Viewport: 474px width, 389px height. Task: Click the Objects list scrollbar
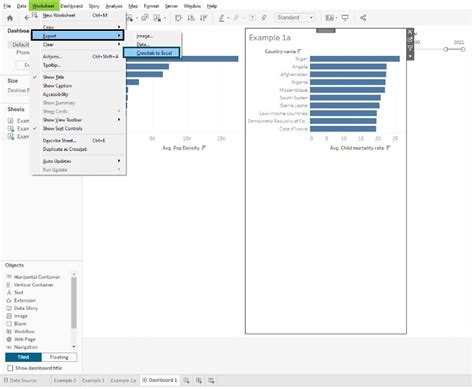click(x=74, y=302)
